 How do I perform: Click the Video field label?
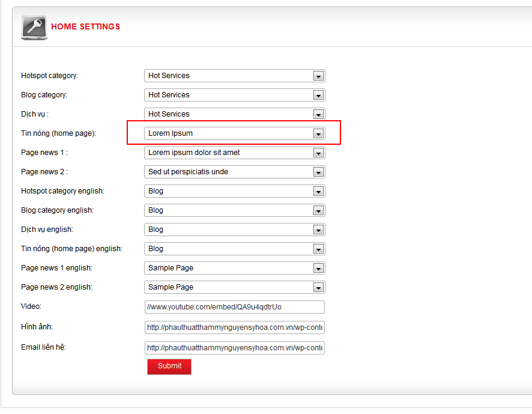click(31, 306)
